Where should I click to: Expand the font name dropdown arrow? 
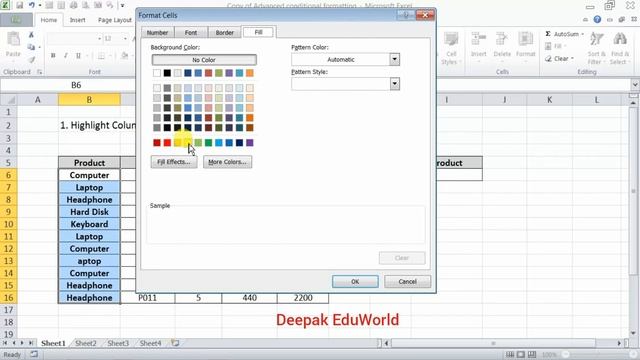pos(100,39)
